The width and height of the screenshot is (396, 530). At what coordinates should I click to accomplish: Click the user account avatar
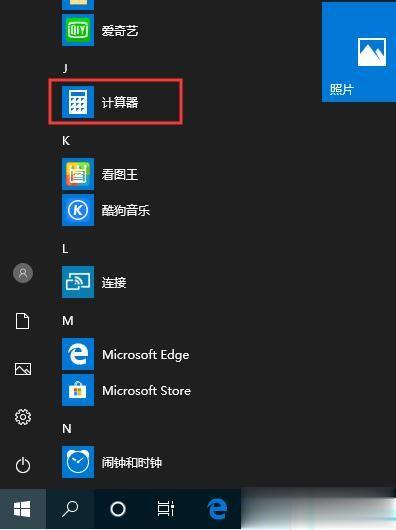23,273
